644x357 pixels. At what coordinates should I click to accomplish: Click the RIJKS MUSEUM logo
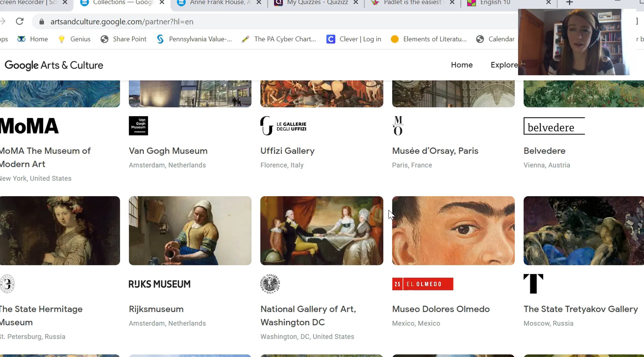point(159,284)
